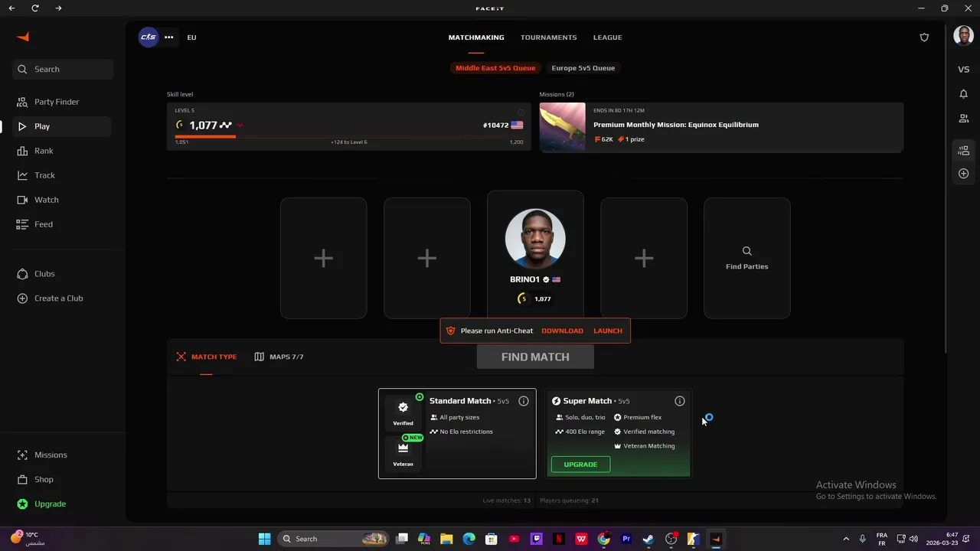Click the circled plus icon in the right sidebar

click(963, 174)
